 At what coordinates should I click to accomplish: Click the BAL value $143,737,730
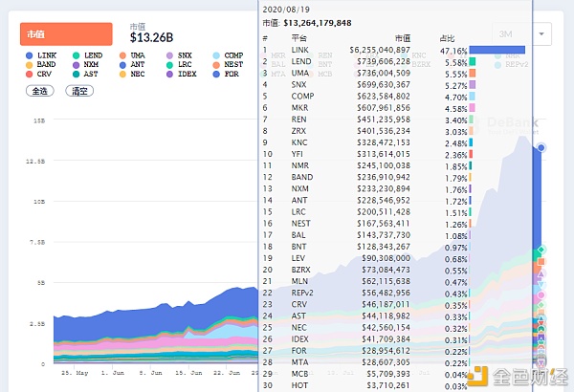384,235
